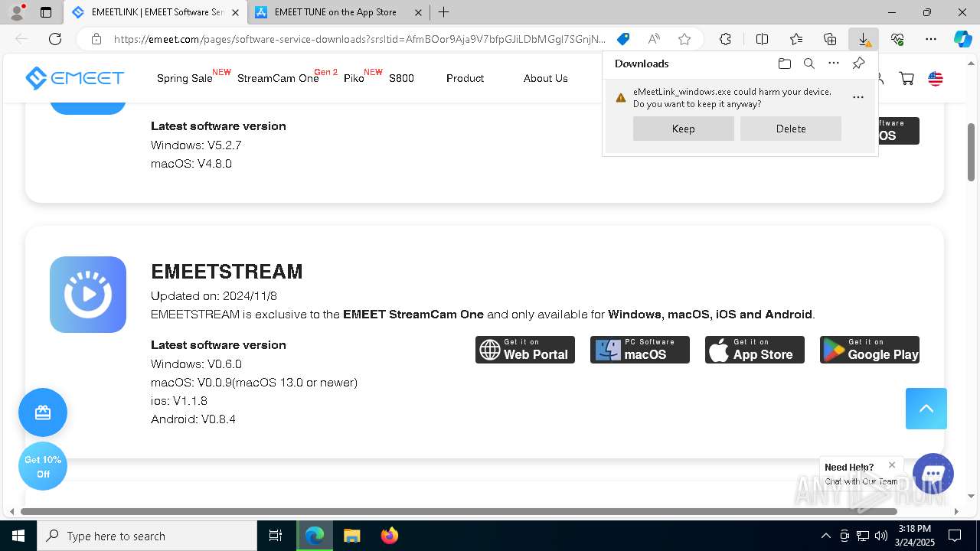980x551 pixels.
Task: Open more options in Downloads panel header
Action: tap(834, 64)
